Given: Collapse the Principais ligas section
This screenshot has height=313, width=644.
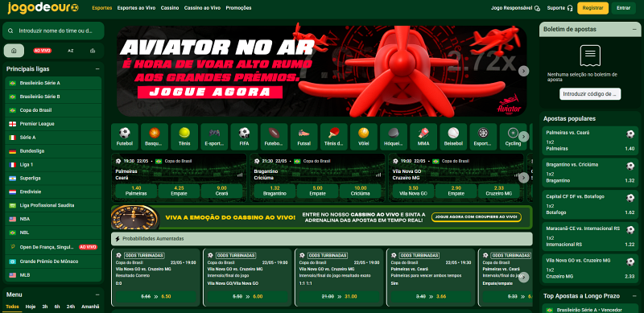Looking at the screenshot, I should click(97, 69).
